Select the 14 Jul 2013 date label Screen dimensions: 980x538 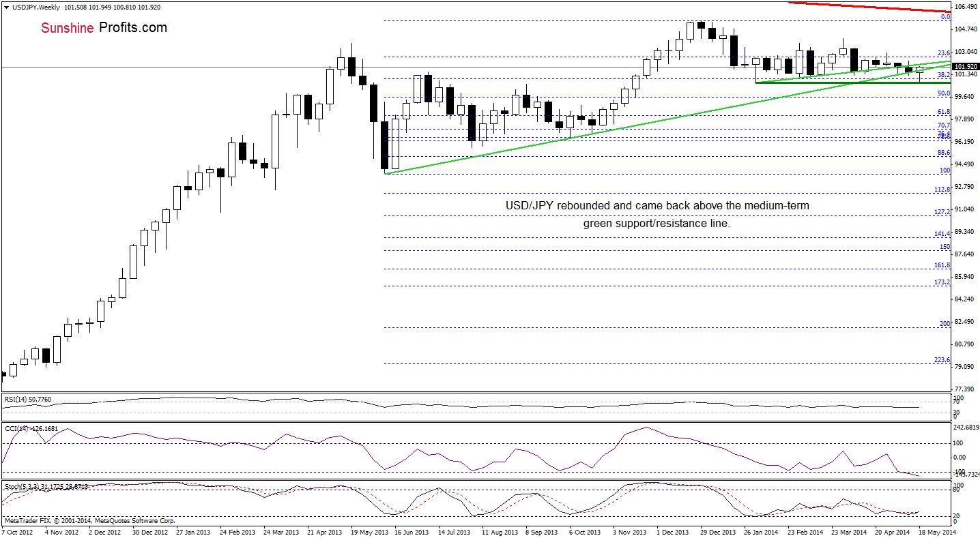[x=455, y=531]
